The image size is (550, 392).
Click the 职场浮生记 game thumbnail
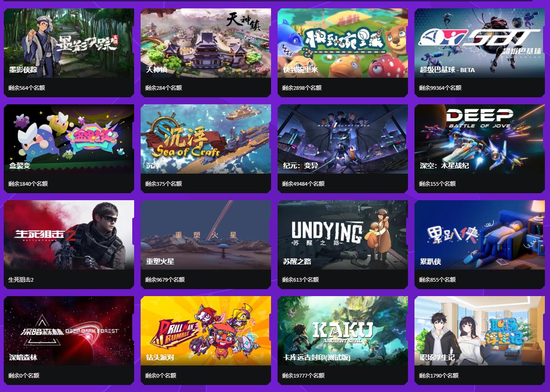tap(480, 331)
